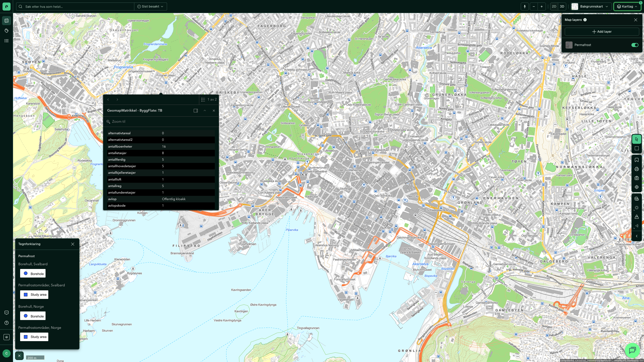This screenshot has height=362, width=644.
Task: Open the print tool
Action: (637, 169)
